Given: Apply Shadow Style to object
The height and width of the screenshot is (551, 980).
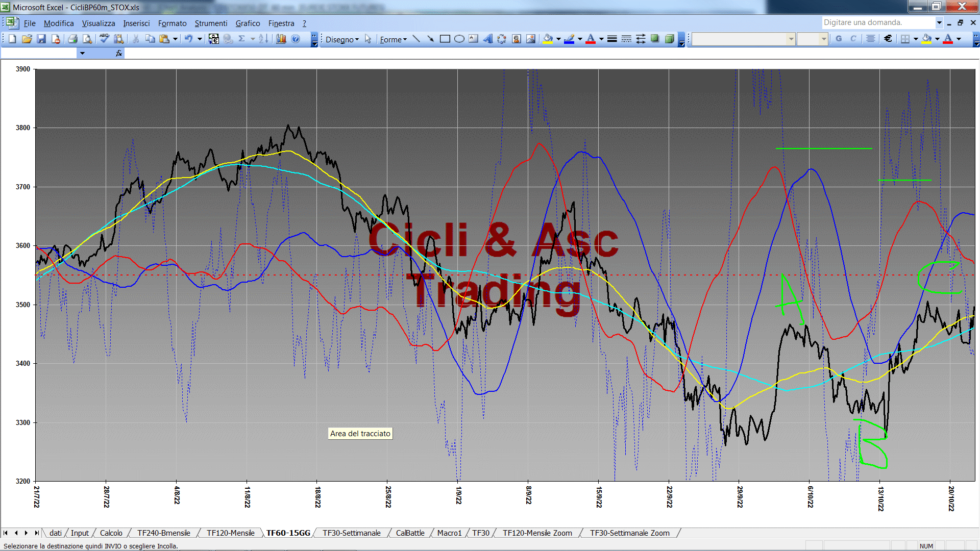Looking at the screenshot, I should tap(655, 39).
